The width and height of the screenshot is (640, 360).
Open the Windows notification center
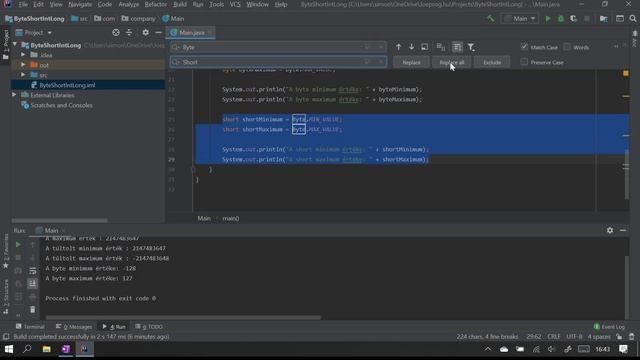623,349
